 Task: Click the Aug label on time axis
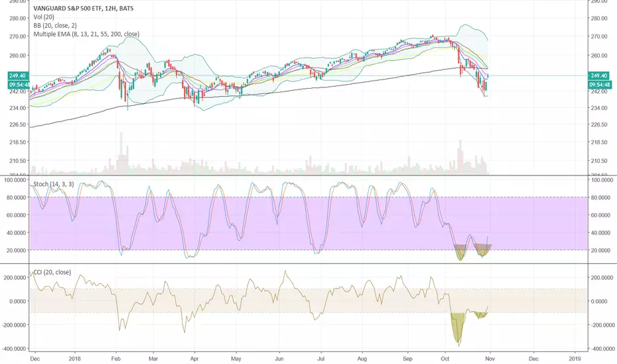[362, 359]
